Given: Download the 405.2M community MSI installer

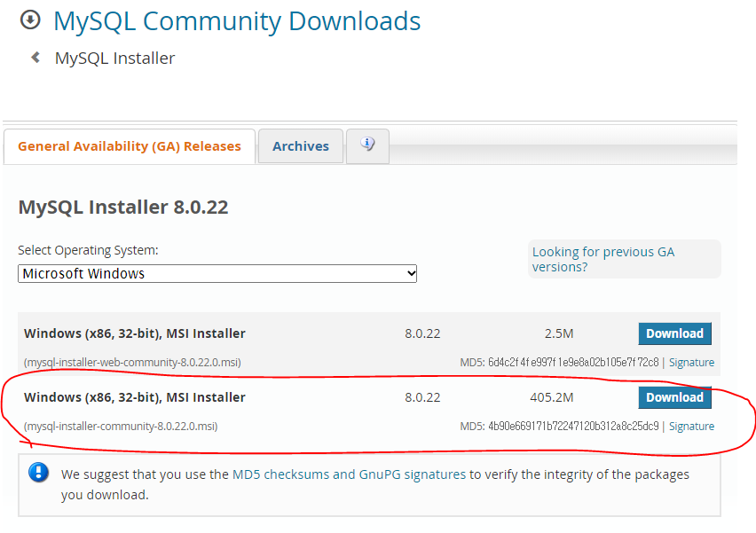Looking at the screenshot, I should tap(674, 397).
